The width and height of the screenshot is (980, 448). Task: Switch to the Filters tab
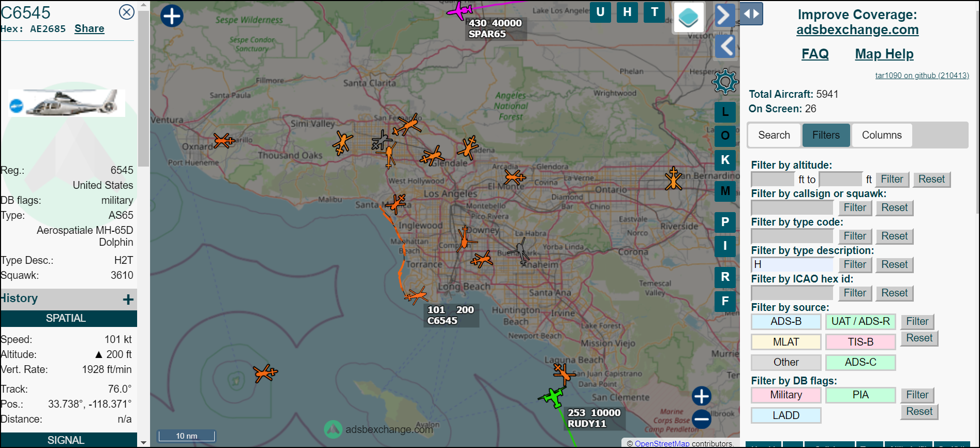click(x=826, y=135)
